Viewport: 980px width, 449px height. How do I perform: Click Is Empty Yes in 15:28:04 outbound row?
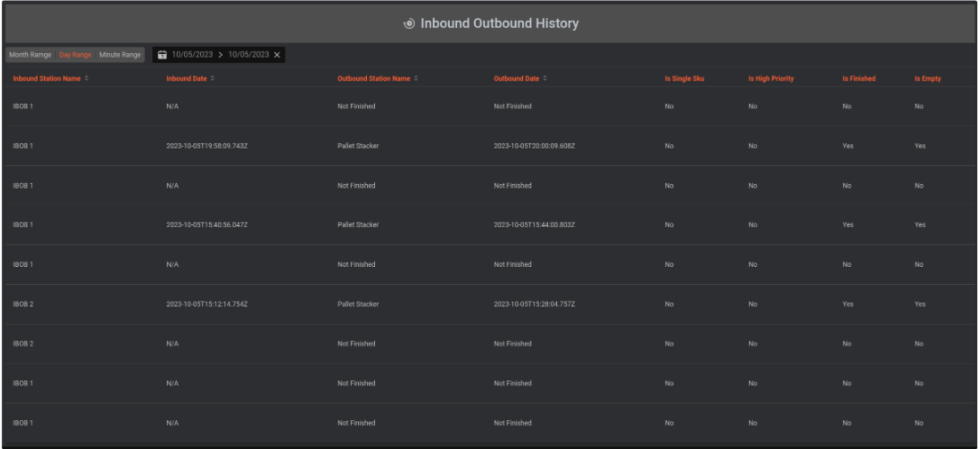click(x=920, y=305)
